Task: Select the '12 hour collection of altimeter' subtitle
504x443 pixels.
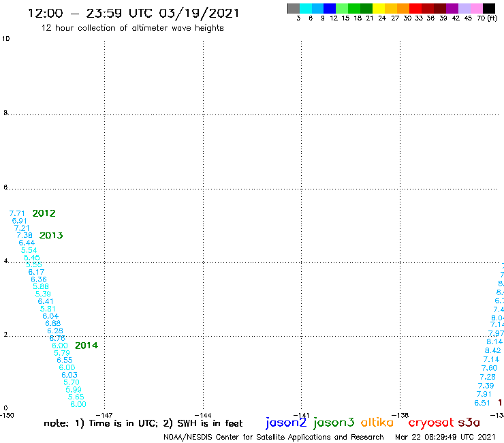Action: point(132,28)
